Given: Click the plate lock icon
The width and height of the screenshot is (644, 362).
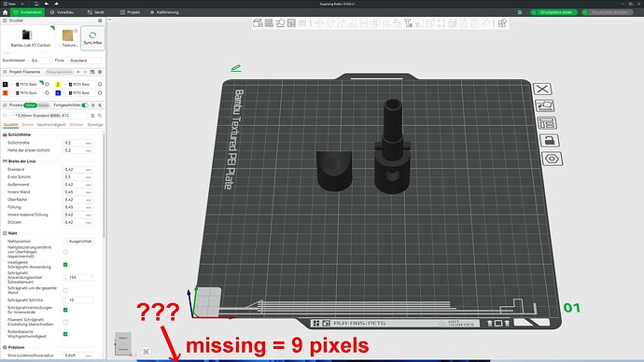Looking at the screenshot, I should click(x=549, y=141).
